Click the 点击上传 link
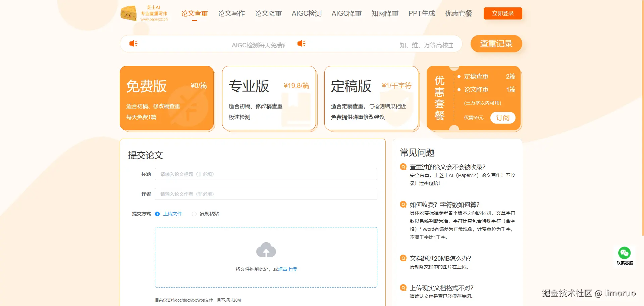The height and width of the screenshot is (306, 644). (x=287, y=269)
